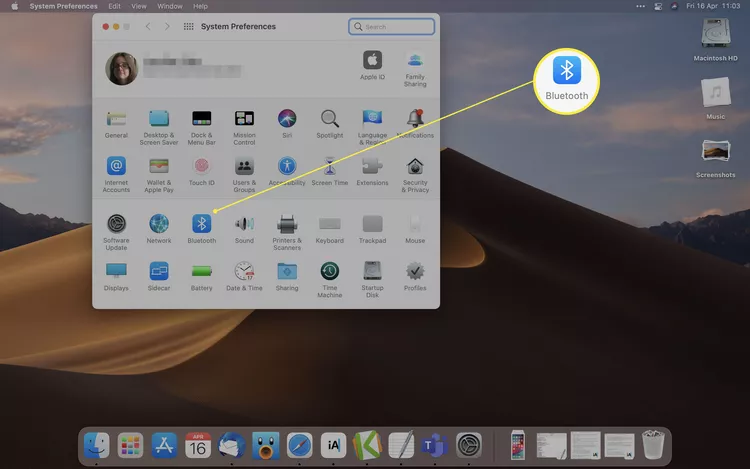Image resolution: width=750 pixels, height=469 pixels.
Task: Open the Siri preference pane
Action: [x=287, y=124]
